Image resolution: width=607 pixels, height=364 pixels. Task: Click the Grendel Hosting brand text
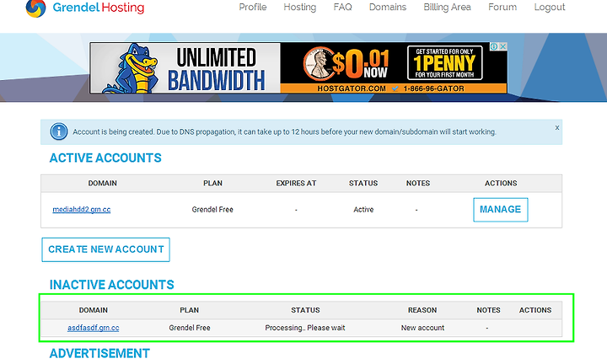99,8
